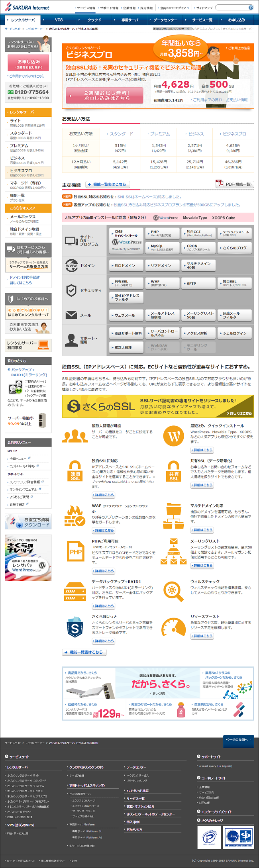Click the 共有SSL padlock icon
The image size is (259, 868).
pyautogui.click(x=174, y=471)
